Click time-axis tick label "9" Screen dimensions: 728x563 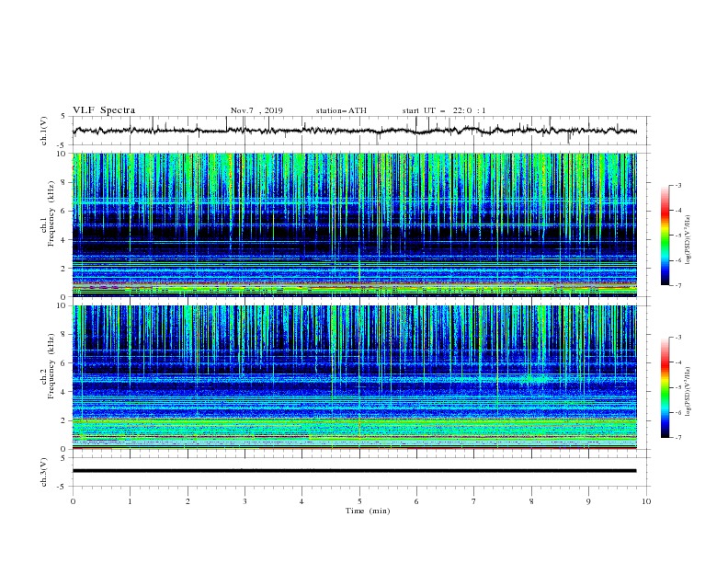(588, 501)
